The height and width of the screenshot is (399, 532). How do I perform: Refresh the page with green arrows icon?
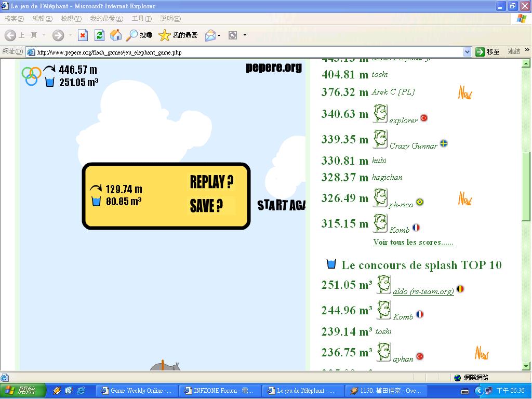(99, 35)
